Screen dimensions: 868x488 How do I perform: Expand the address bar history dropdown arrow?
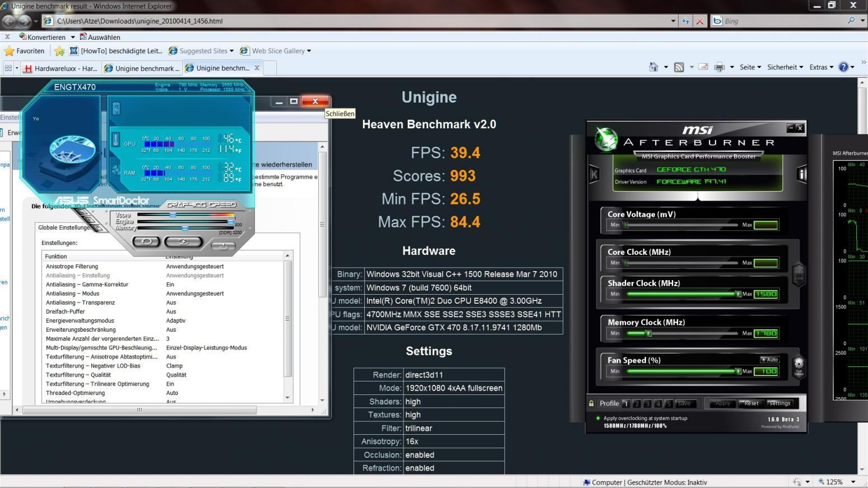click(x=673, y=21)
